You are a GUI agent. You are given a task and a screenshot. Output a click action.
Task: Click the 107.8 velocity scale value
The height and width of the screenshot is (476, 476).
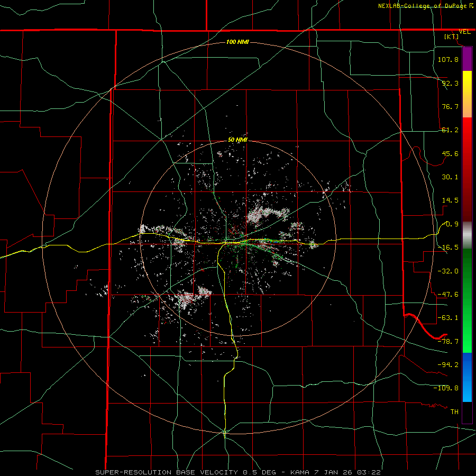(448, 59)
